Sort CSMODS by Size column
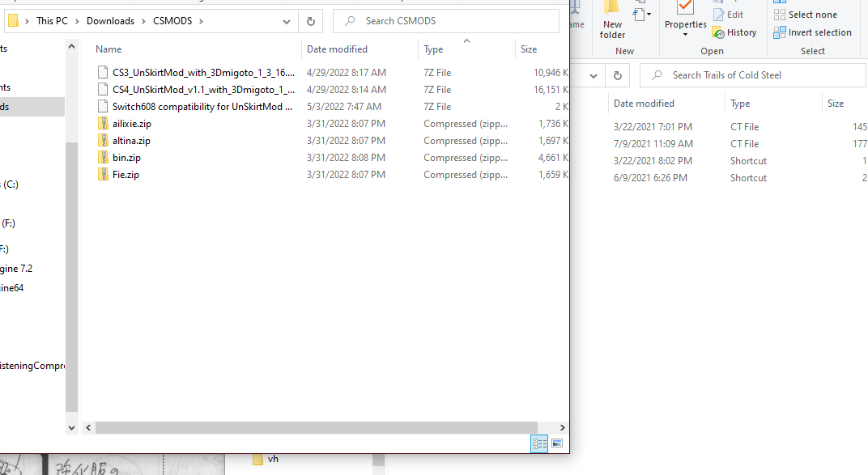Screen dimensions: 868x475 tap(529, 49)
